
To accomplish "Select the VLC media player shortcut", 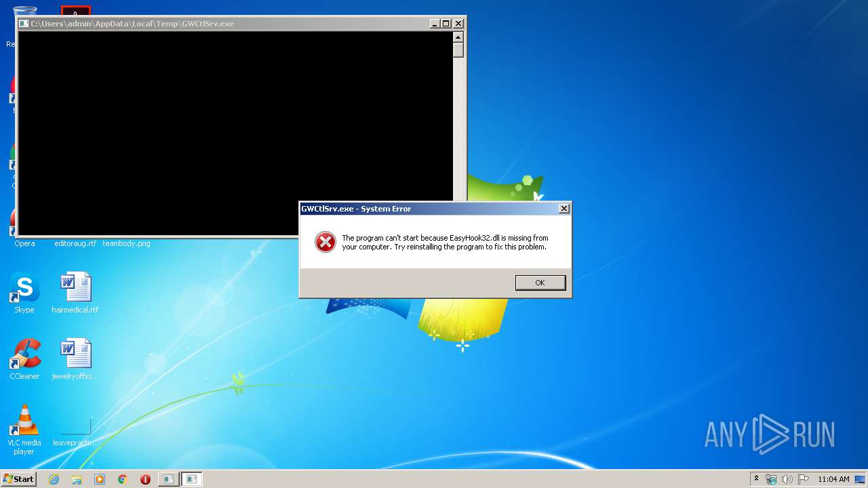I will (x=24, y=430).
